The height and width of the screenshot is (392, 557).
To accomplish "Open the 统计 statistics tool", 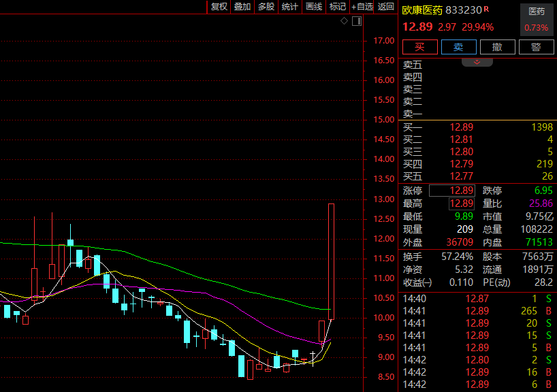I will tap(289, 7).
